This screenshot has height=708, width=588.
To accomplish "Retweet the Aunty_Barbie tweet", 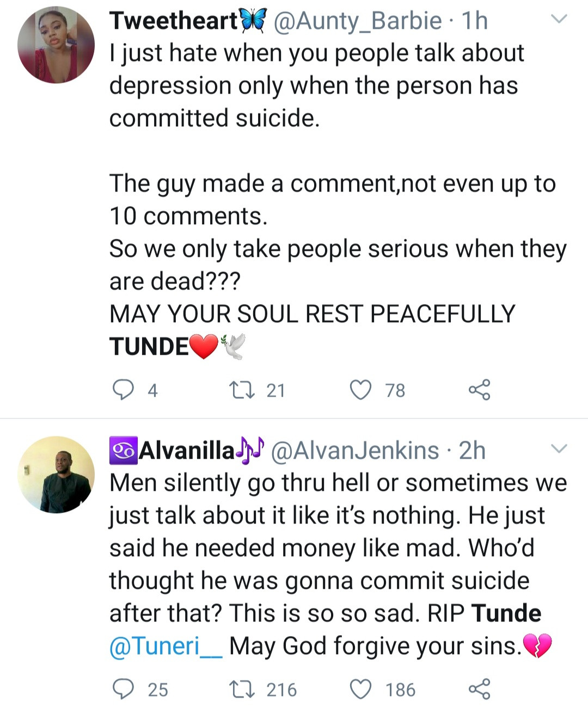I will pyautogui.click(x=239, y=390).
